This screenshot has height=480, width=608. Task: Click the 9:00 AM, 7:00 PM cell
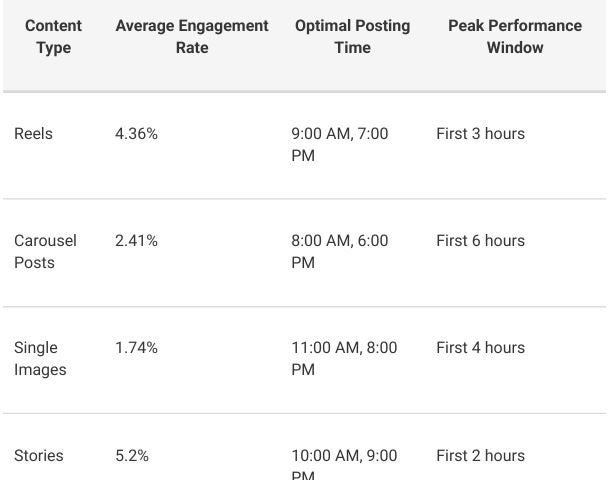340,144
